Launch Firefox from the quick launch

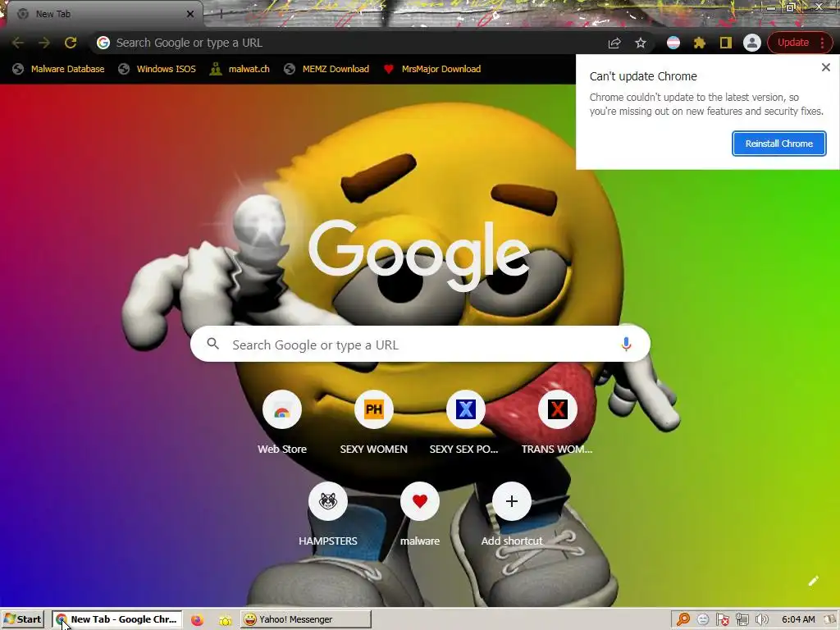(x=198, y=620)
